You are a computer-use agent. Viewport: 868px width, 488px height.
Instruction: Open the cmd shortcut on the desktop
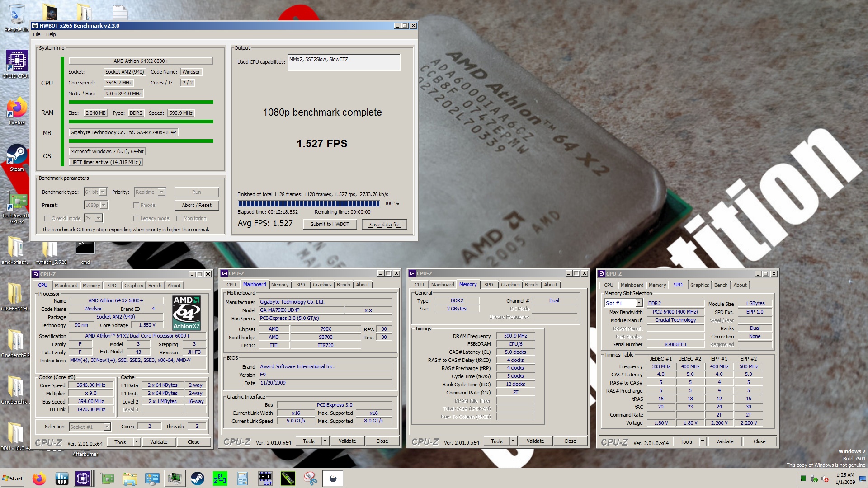(x=85, y=252)
